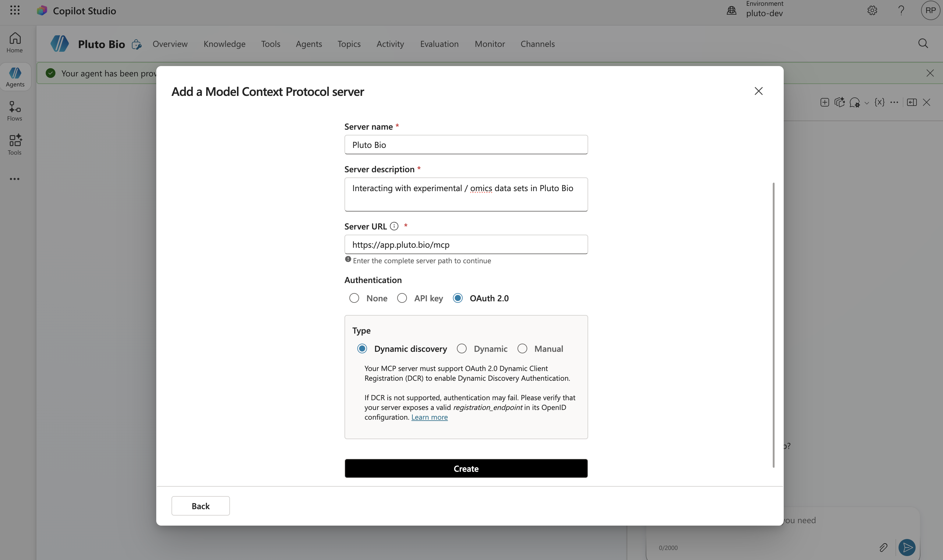Open the Home sidebar icon

pyautogui.click(x=15, y=42)
